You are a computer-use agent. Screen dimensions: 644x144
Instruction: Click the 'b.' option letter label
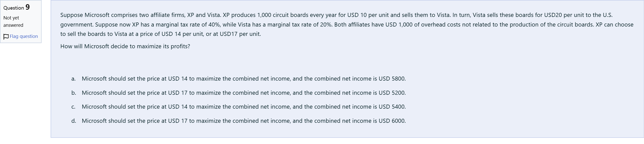tap(74, 93)
